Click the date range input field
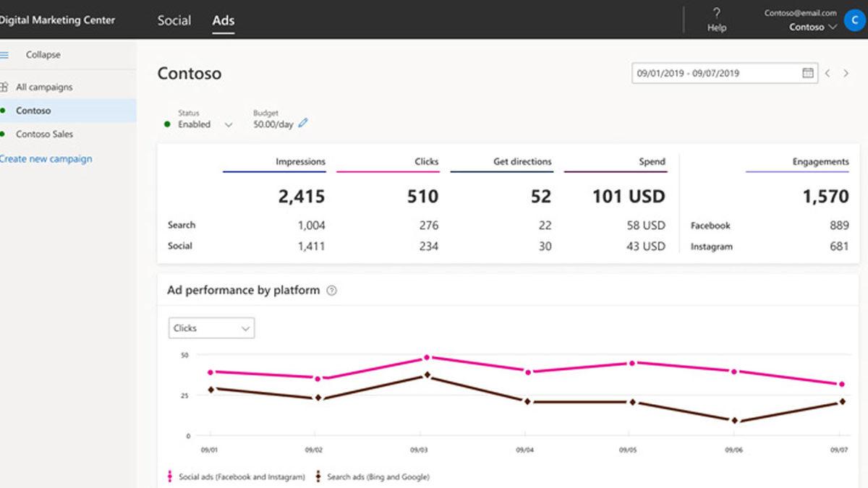This screenshot has height=488, width=868. pos(716,73)
